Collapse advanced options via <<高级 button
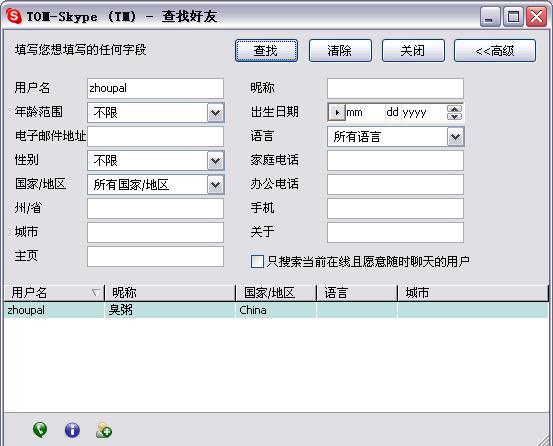Image resolution: width=553 pixels, height=446 pixels. (495, 51)
